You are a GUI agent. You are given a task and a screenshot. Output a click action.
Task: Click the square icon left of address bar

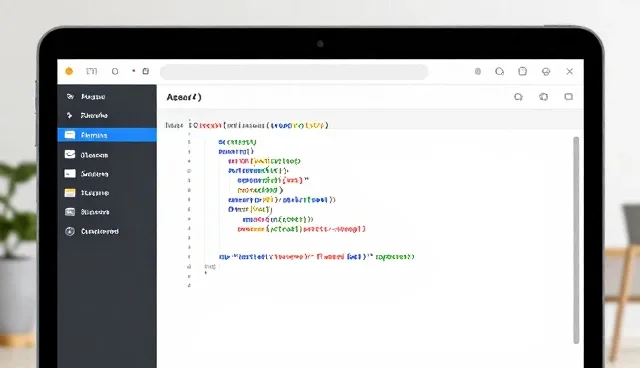pyautogui.click(x=146, y=71)
